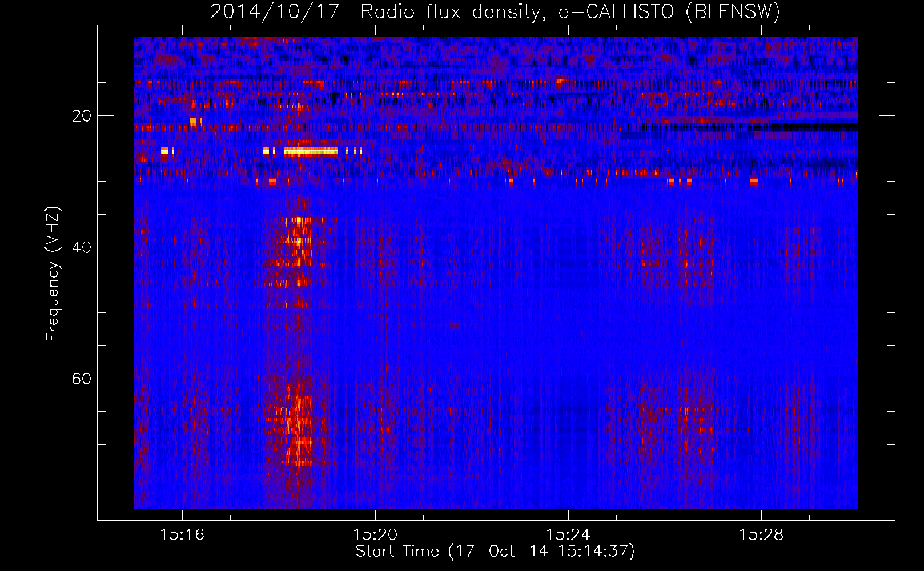Click the '15:16' time tick label
Viewport: 924px width, 571px height.
182,535
